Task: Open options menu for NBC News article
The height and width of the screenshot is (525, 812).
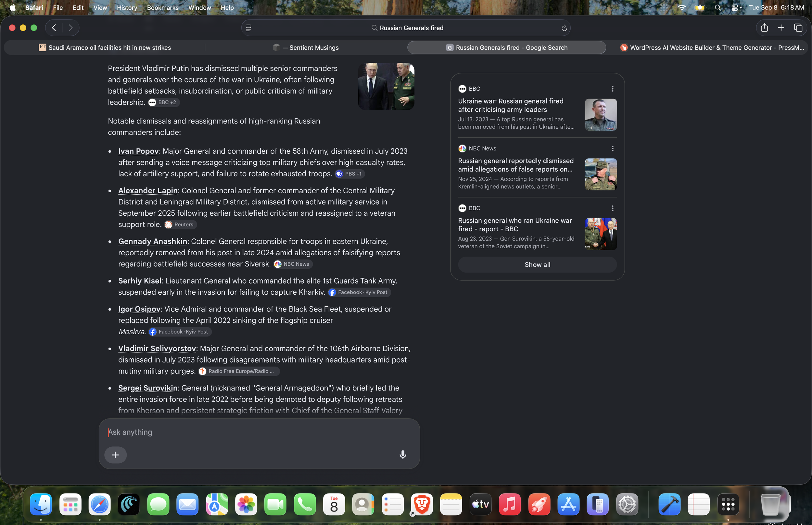Action: 613,149
